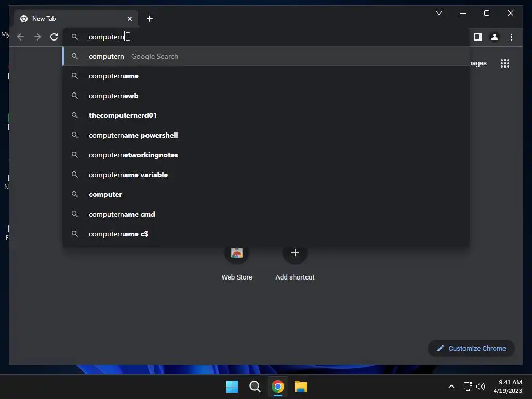The width and height of the screenshot is (532, 399).
Task: Open the volume tray icon
Action: pos(481,387)
